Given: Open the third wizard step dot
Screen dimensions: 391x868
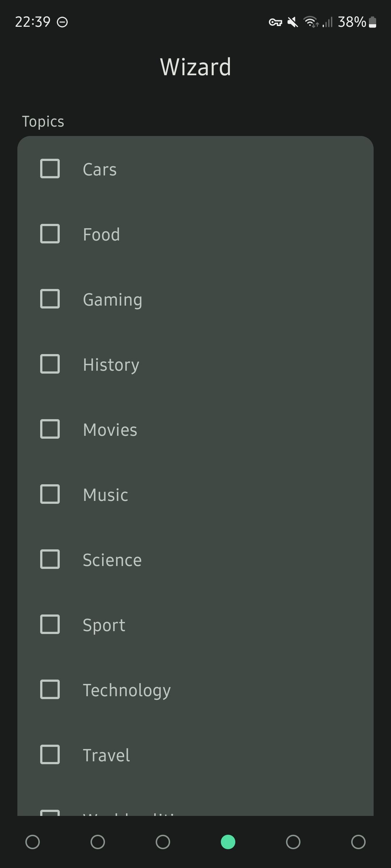Looking at the screenshot, I should (x=163, y=842).
